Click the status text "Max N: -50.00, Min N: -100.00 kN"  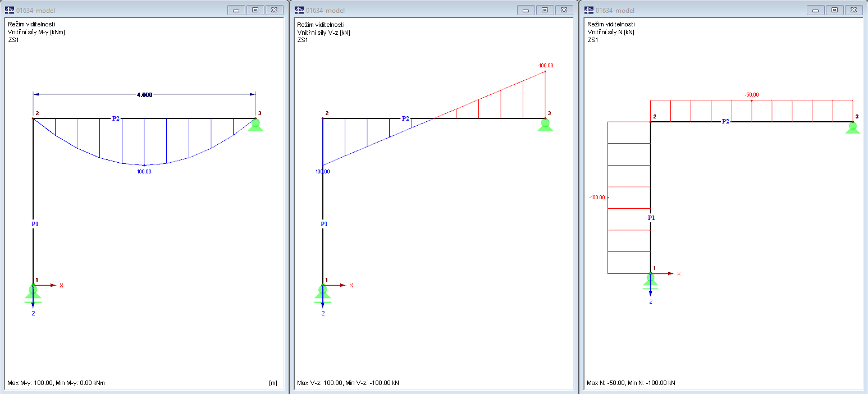click(x=631, y=383)
